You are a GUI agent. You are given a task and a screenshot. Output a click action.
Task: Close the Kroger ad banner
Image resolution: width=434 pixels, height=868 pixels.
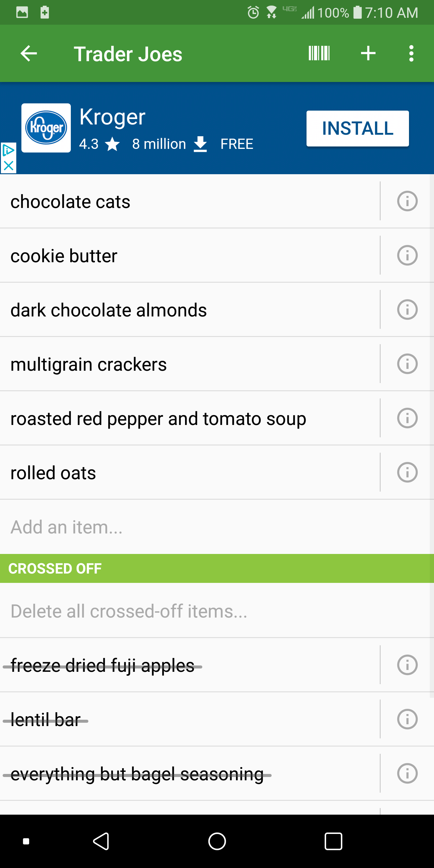pyautogui.click(x=8, y=166)
